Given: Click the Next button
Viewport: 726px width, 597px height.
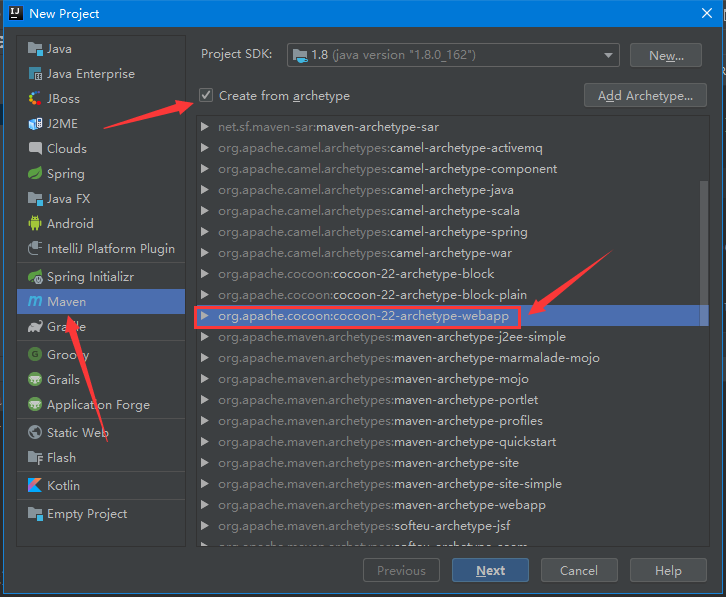Looking at the screenshot, I should click(490, 570).
